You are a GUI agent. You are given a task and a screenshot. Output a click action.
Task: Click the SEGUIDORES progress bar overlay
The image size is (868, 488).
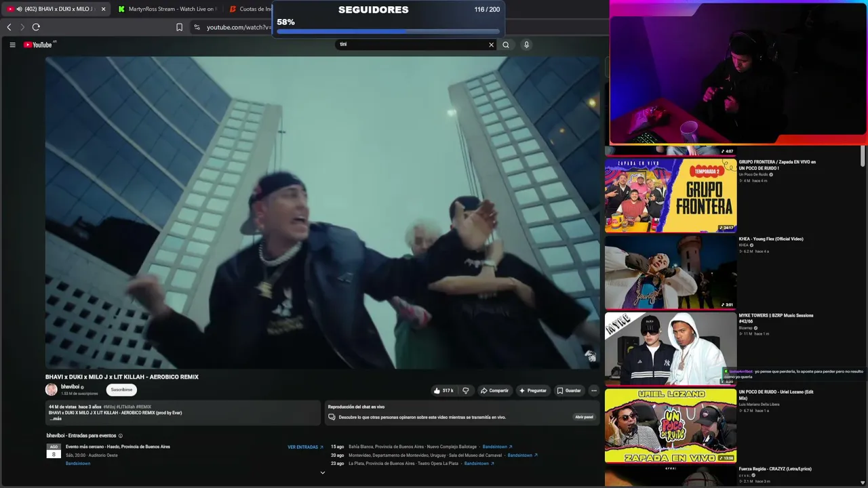[x=388, y=31]
